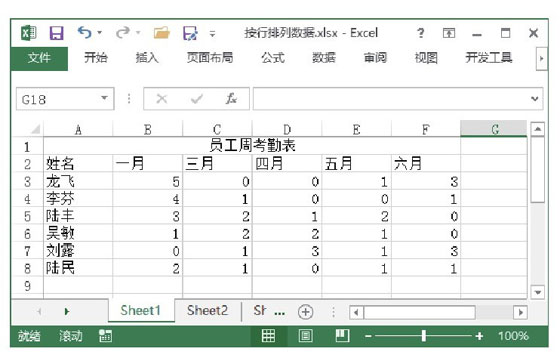This screenshot has height=361, width=560.
Task: Select the name cell 吴敏
Action: coord(78,234)
